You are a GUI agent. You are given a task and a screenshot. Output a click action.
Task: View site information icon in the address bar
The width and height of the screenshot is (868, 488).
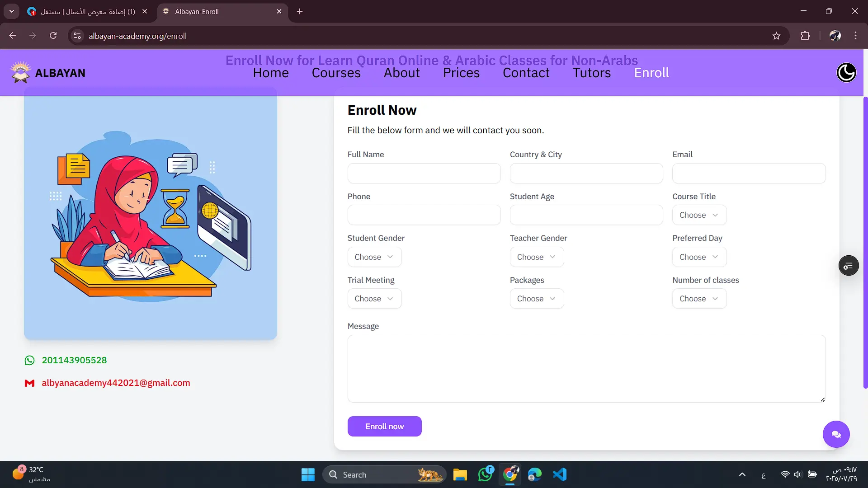coord(77,36)
